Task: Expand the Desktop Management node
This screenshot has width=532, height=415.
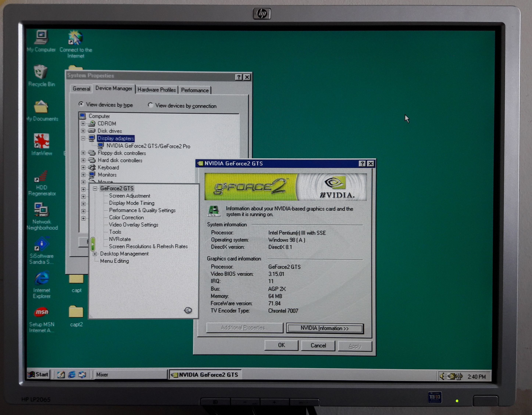Action: pyautogui.click(x=95, y=254)
